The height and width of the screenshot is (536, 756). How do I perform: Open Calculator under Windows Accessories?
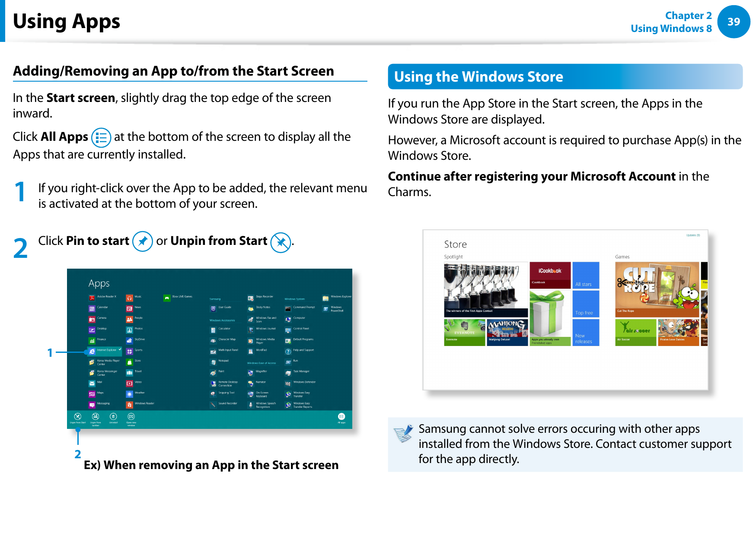[x=220, y=330]
